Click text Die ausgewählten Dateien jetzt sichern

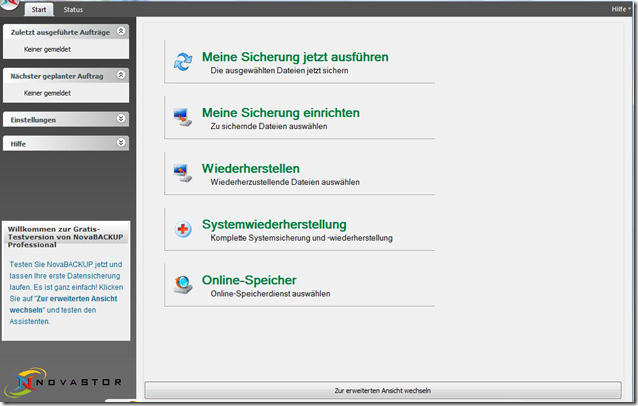tap(279, 70)
